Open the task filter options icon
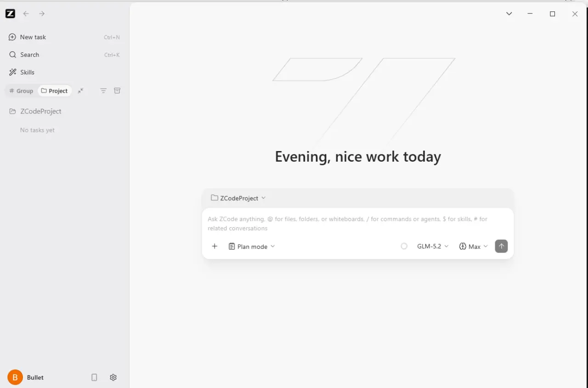This screenshot has width=588, height=388. point(103,91)
